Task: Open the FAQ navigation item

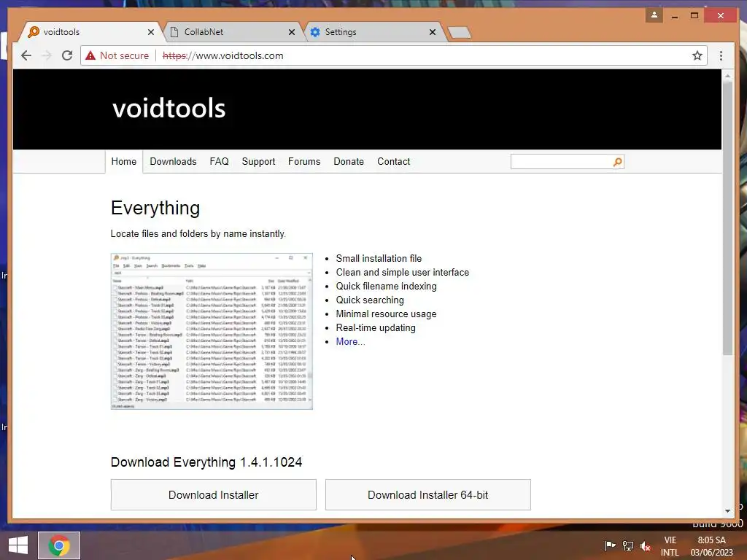Action: (219, 161)
